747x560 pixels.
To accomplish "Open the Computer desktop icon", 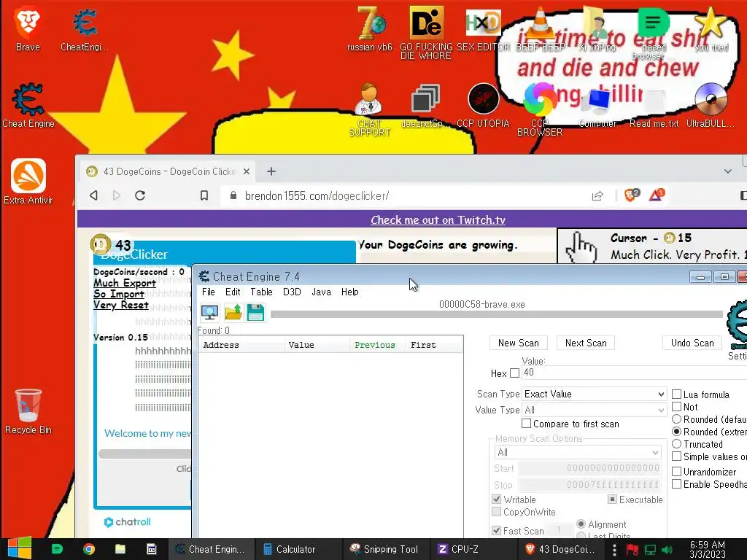I will 597,105.
